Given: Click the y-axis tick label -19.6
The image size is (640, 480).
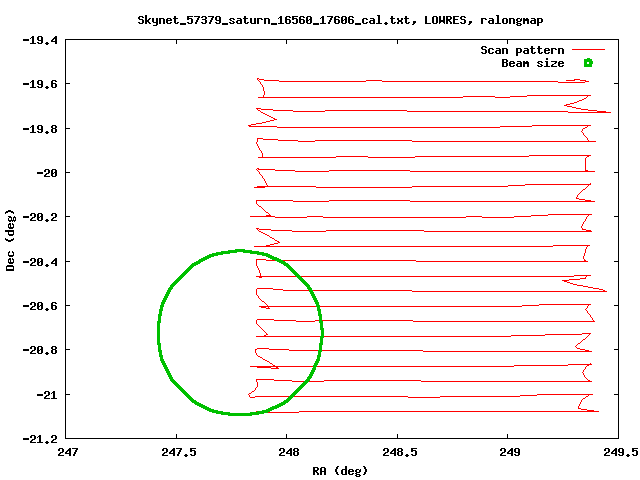Looking at the screenshot, I should tap(40, 84).
